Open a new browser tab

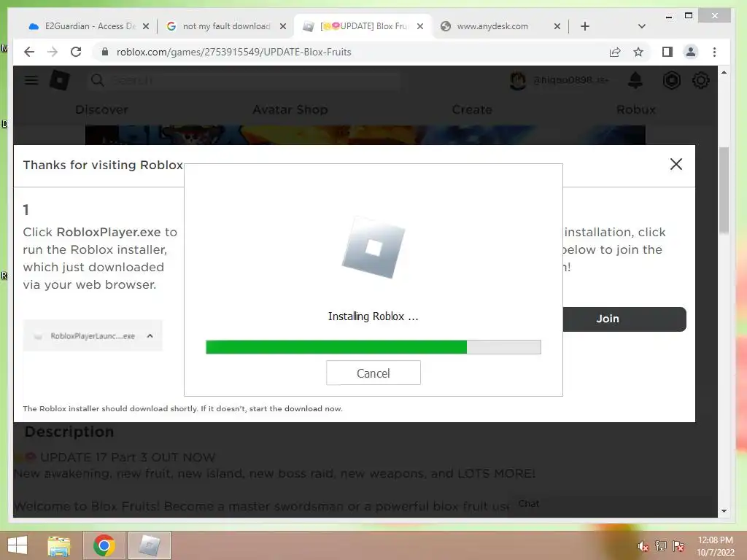[585, 26]
